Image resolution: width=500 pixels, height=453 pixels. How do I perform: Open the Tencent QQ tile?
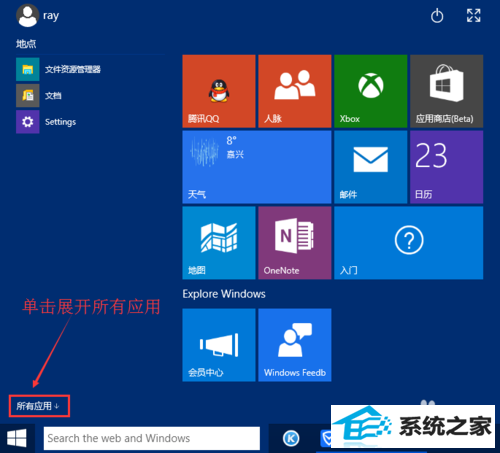tap(219, 91)
